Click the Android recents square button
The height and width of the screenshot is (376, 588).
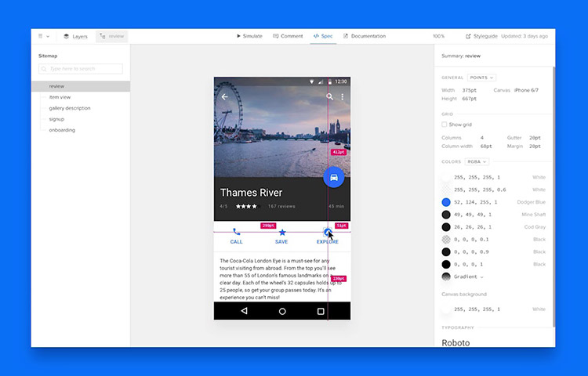[x=321, y=311]
